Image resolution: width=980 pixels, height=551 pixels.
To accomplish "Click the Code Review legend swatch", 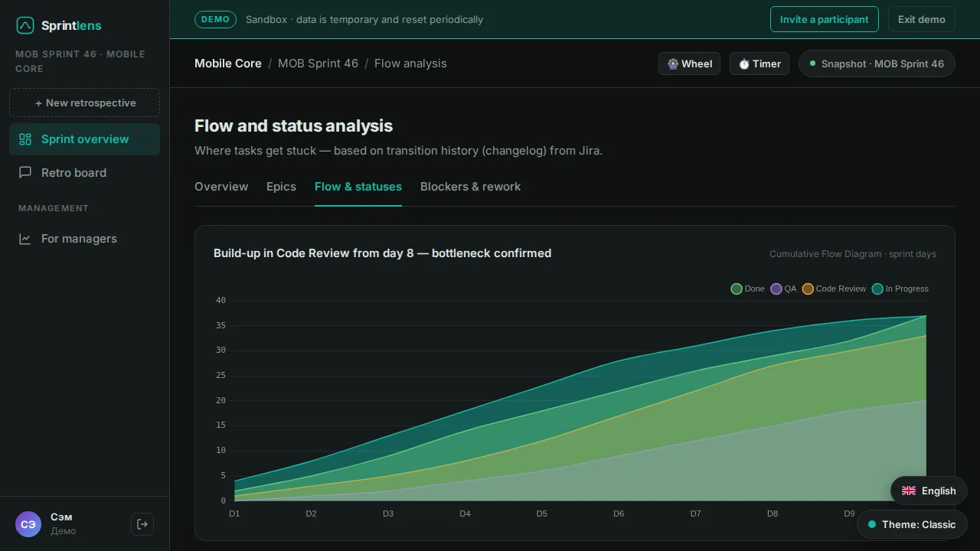I will pyautogui.click(x=808, y=289).
